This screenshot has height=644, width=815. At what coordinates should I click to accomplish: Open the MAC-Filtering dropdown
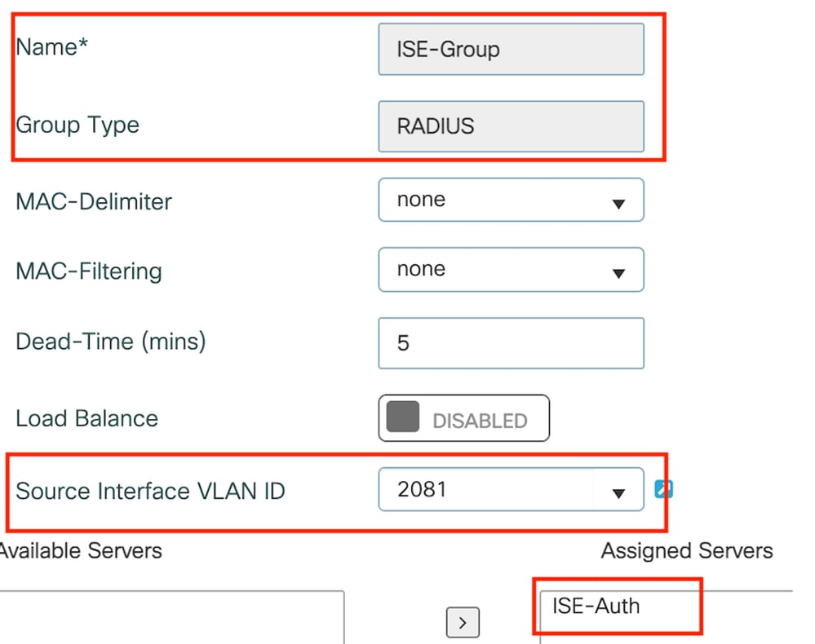(511, 270)
